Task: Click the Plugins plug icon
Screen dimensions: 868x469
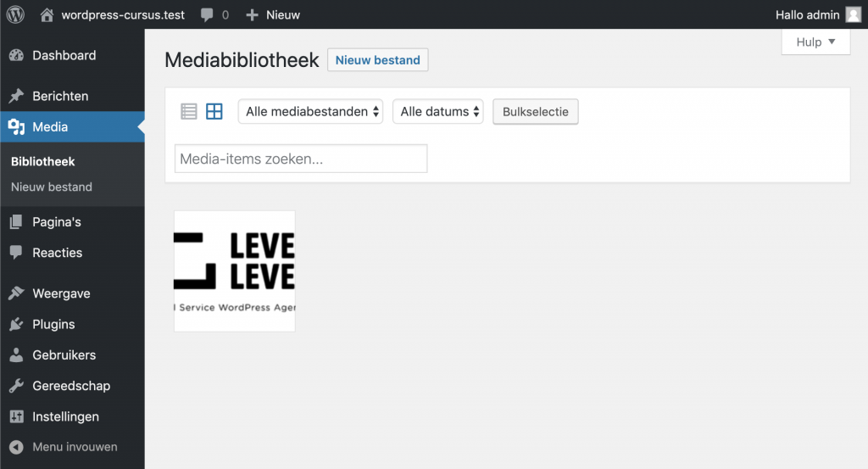Action: click(x=17, y=325)
